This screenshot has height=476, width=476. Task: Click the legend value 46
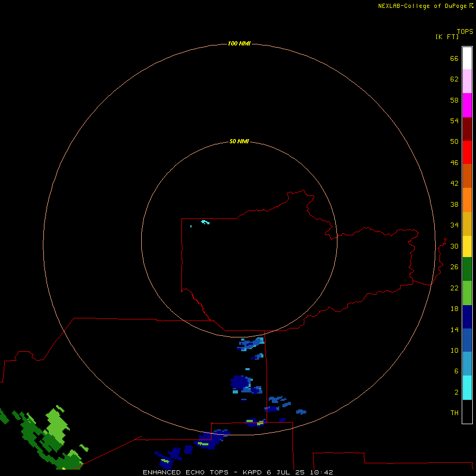(x=454, y=162)
